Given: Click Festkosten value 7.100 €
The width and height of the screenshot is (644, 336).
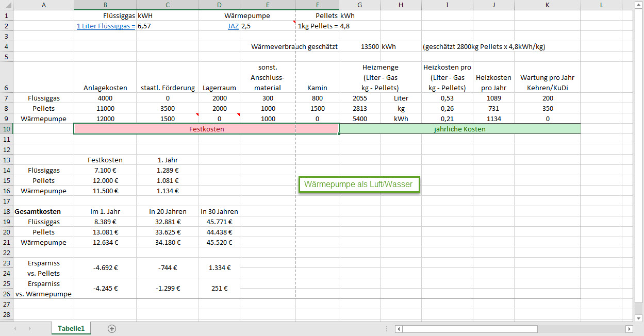Looking at the screenshot, I should 105,170.
